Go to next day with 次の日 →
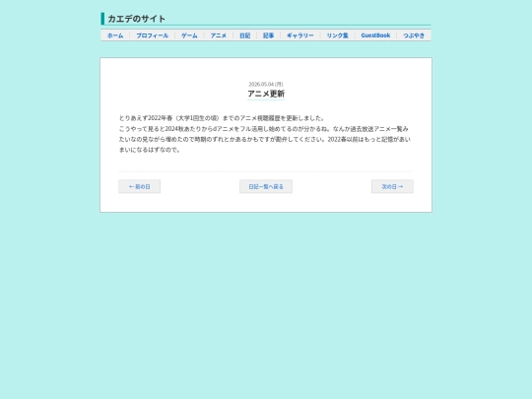The image size is (532, 399). point(392,186)
